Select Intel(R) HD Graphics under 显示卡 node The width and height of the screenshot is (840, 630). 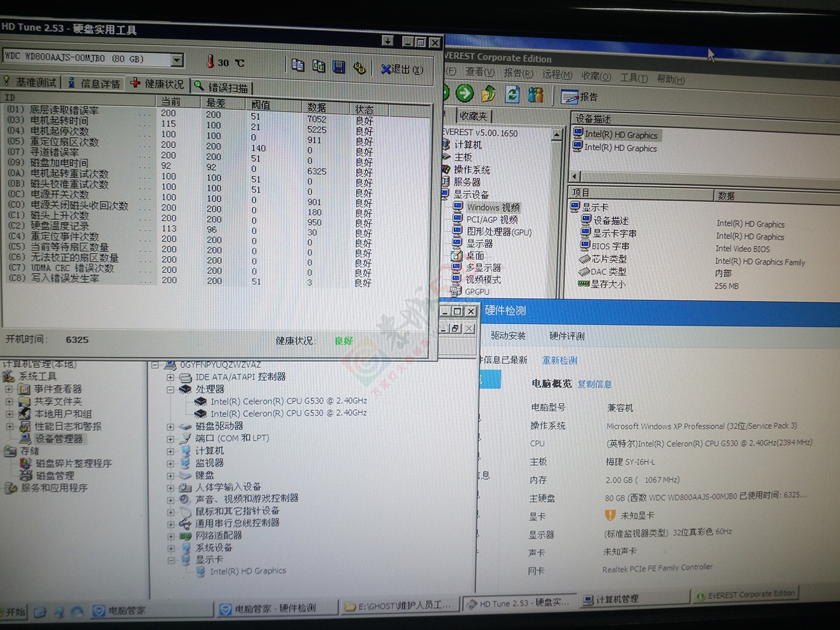[248, 571]
